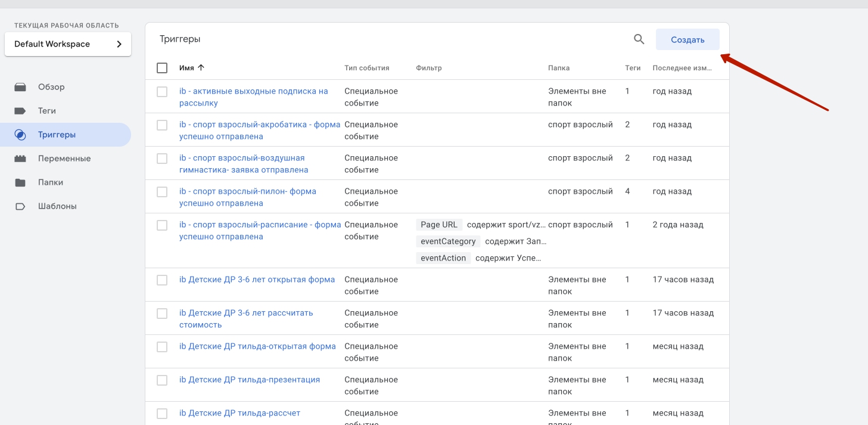Expand workspace list via chevron arrow
This screenshot has width=868, height=425.
(119, 44)
